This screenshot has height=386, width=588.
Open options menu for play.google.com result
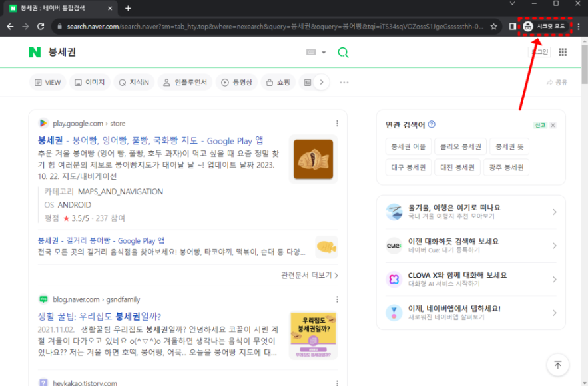337,123
